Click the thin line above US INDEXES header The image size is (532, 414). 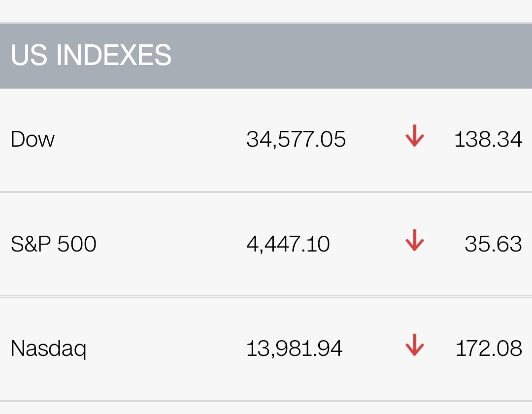point(266,22)
